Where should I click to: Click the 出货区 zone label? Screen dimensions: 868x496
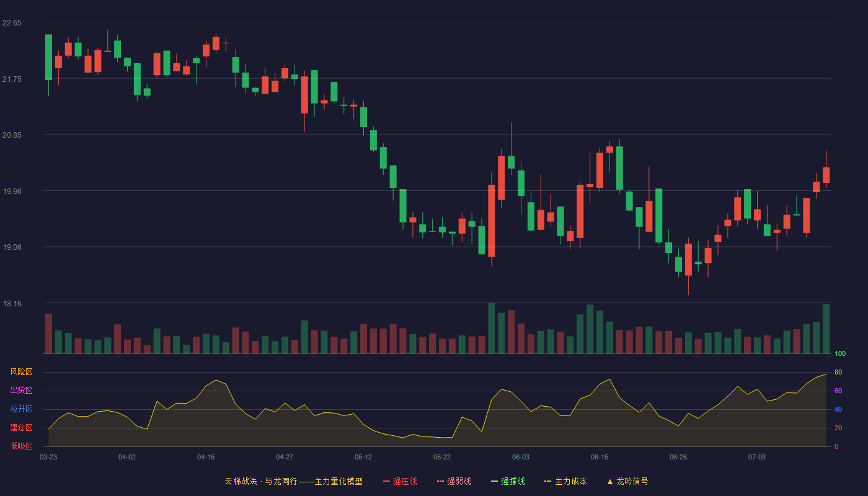21,391
